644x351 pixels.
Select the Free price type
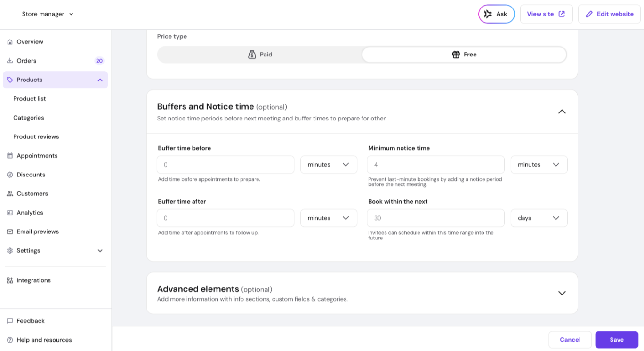tap(464, 55)
